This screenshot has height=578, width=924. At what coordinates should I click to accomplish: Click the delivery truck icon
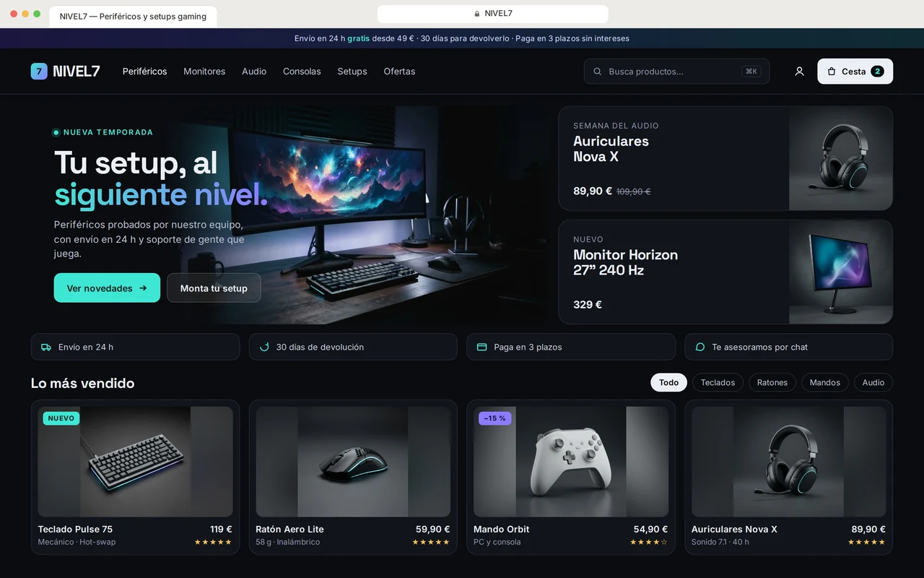[x=46, y=347]
